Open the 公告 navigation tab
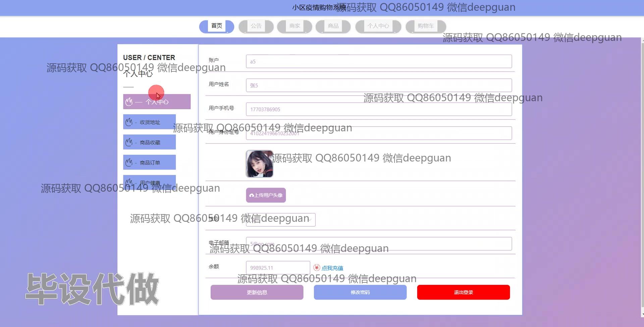Image resolution: width=644 pixels, height=327 pixels. 256,26
